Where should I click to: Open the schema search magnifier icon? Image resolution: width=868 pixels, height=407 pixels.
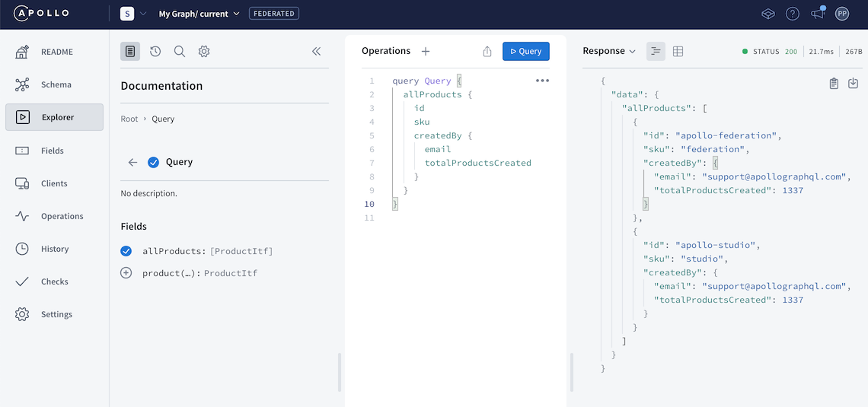click(x=180, y=52)
